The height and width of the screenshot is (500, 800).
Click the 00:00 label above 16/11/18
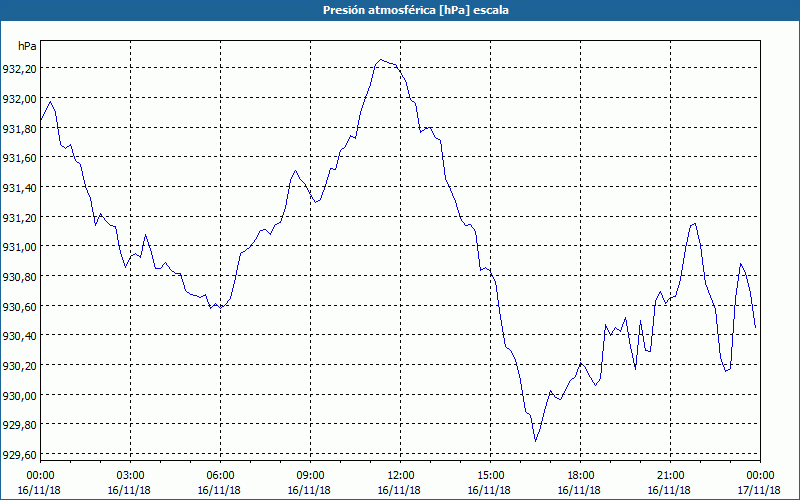40,476
